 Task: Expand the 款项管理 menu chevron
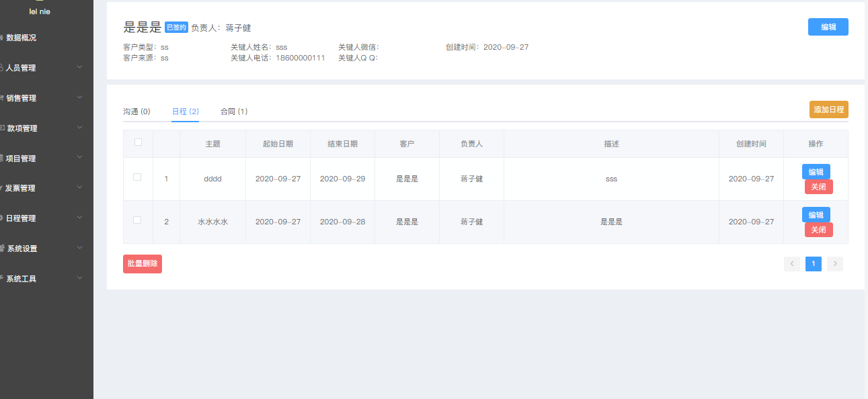tap(80, 128)
